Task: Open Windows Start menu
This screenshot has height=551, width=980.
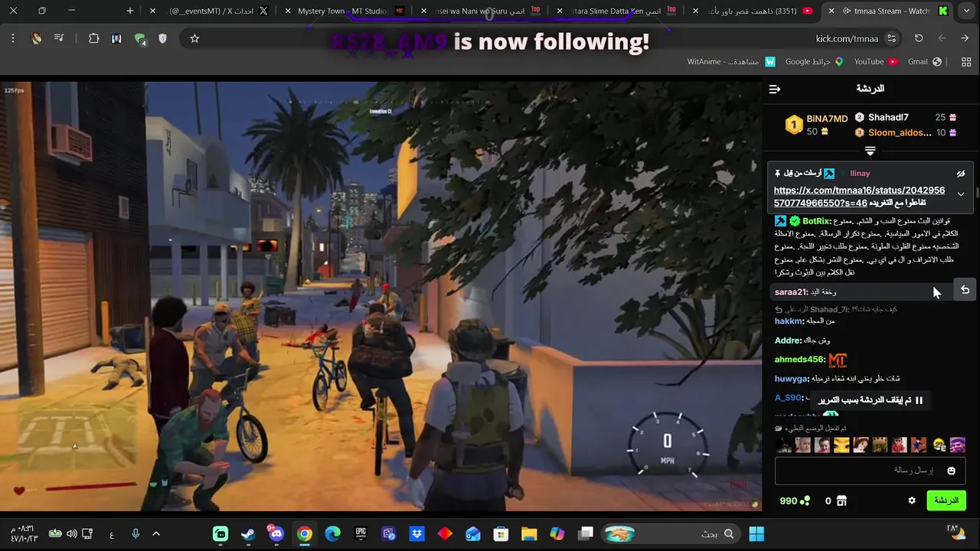Action: (756, 533)
